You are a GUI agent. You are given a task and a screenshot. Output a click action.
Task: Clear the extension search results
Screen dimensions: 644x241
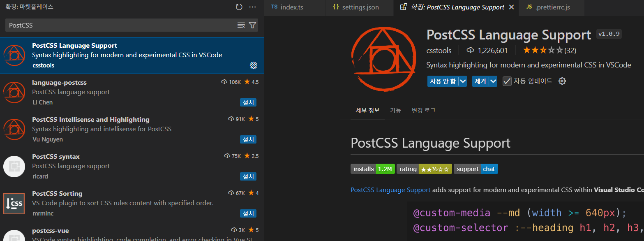241,25
